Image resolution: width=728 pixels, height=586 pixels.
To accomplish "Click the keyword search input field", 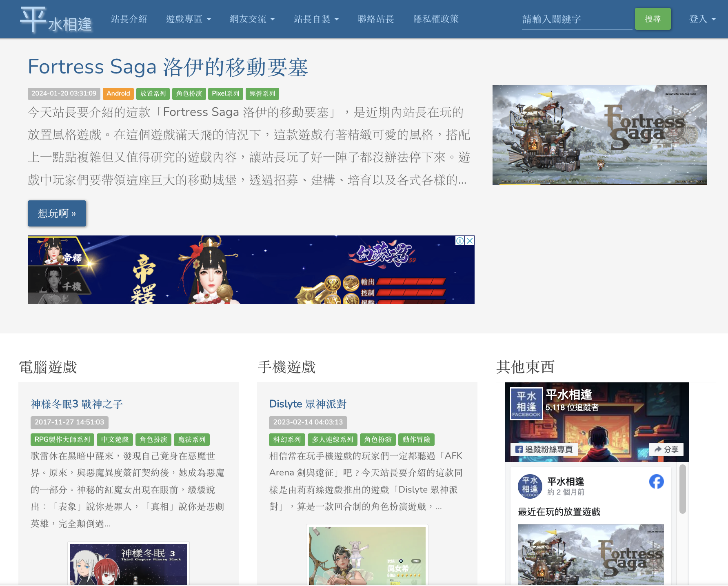I will coord(577,19).
